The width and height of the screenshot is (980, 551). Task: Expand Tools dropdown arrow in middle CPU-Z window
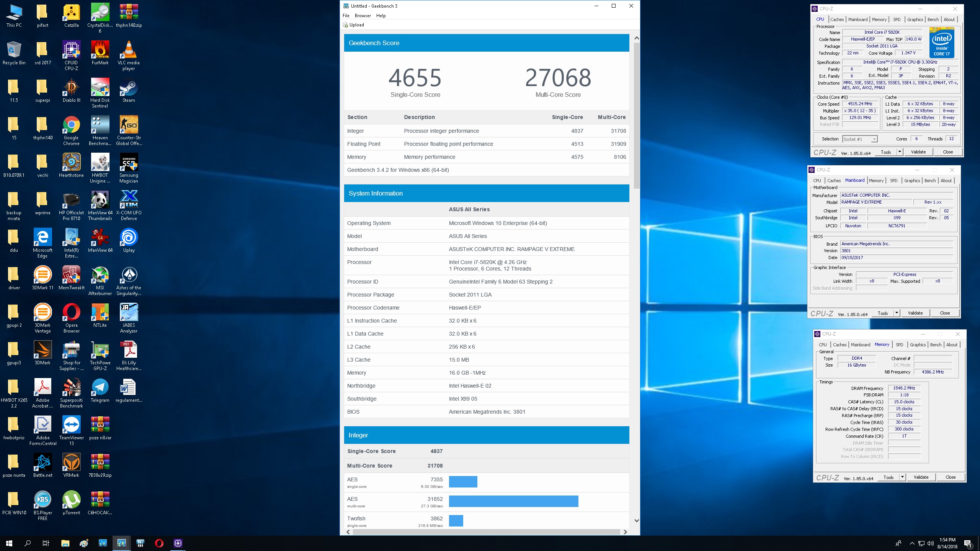pos(897,313)
